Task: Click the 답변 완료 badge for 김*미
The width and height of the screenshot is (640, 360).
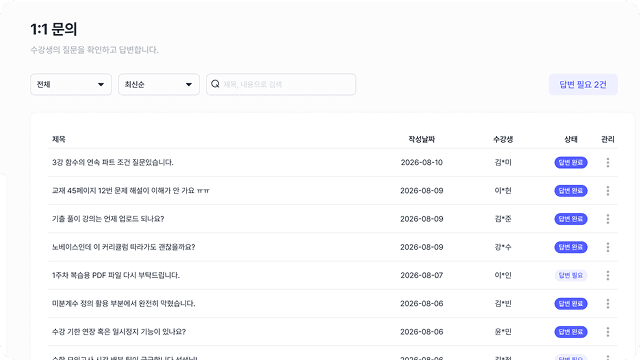Action: click(571, 162)
